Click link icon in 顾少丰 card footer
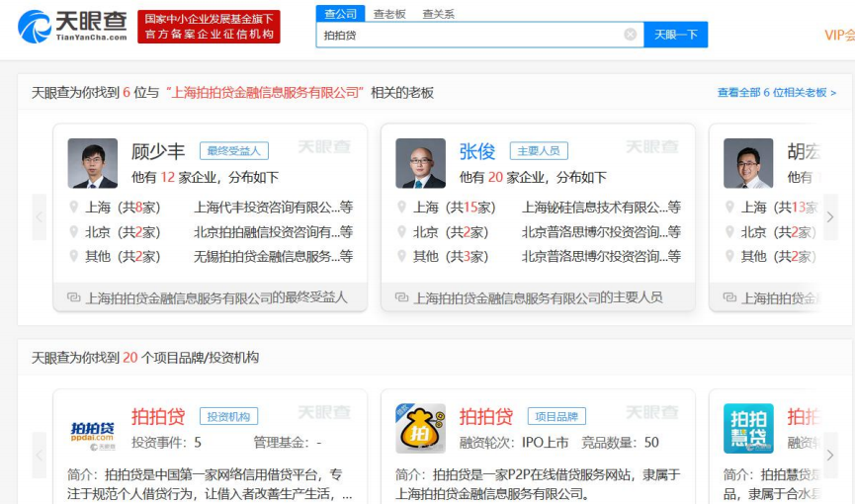 (73, 297)
